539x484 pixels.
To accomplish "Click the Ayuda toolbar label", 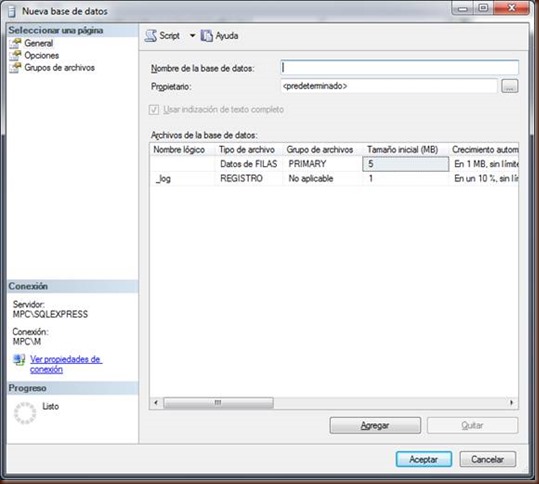I will pyautogui.click(x=227, y=36).
